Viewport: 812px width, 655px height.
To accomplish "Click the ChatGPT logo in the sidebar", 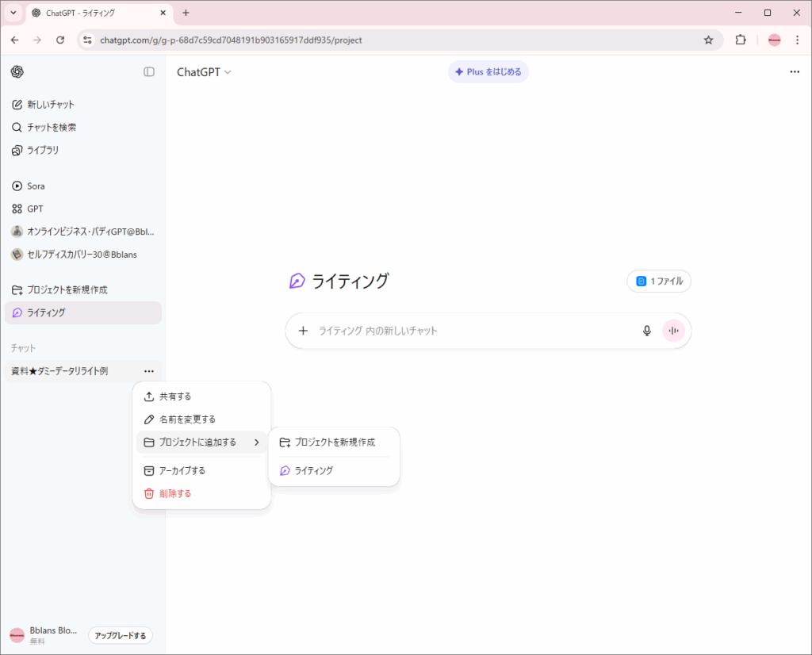I will coord(17,71).
